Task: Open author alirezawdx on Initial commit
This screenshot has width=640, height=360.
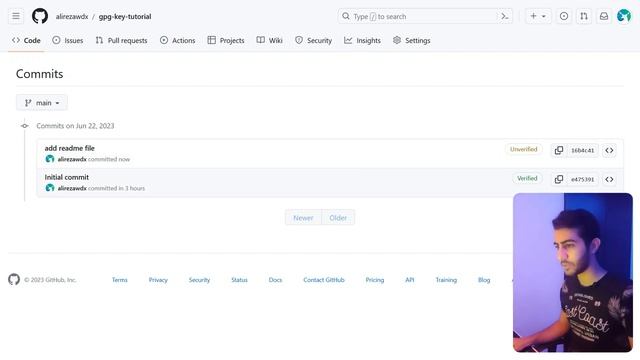Action: (x=72, y=188)
